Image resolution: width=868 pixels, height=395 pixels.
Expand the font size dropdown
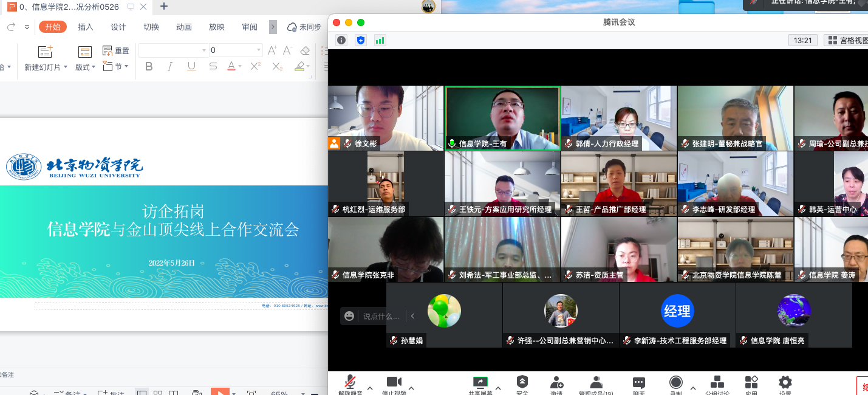[x=259, y=50]
